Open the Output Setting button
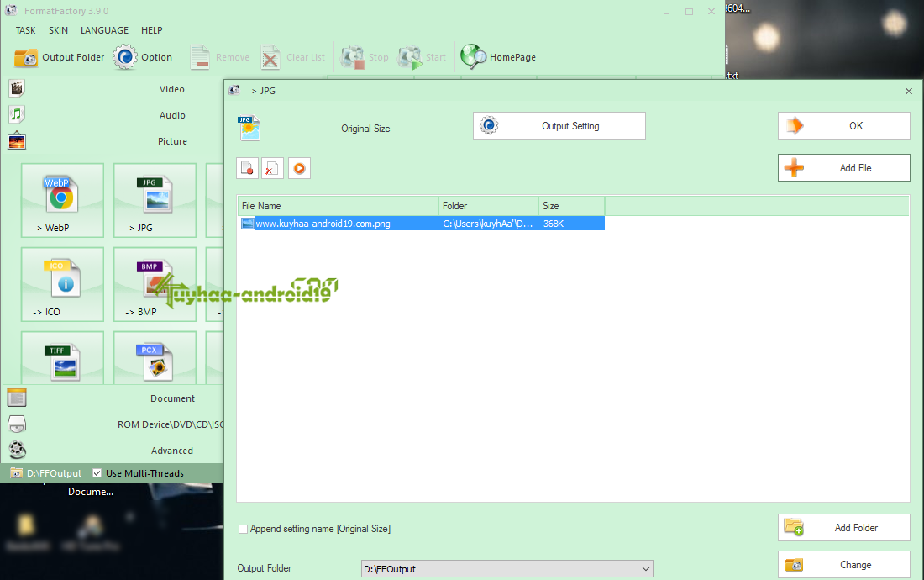Viewport: 924px width, 580px height. pos(559,125)
